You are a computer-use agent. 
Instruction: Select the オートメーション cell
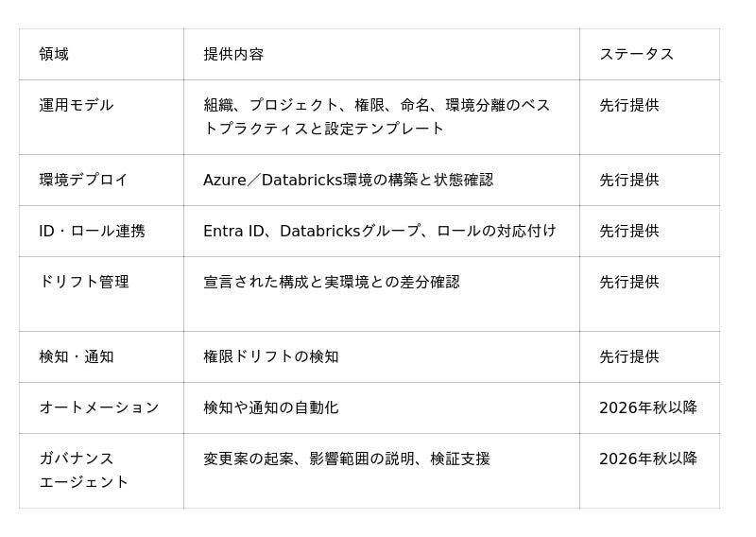99,407
